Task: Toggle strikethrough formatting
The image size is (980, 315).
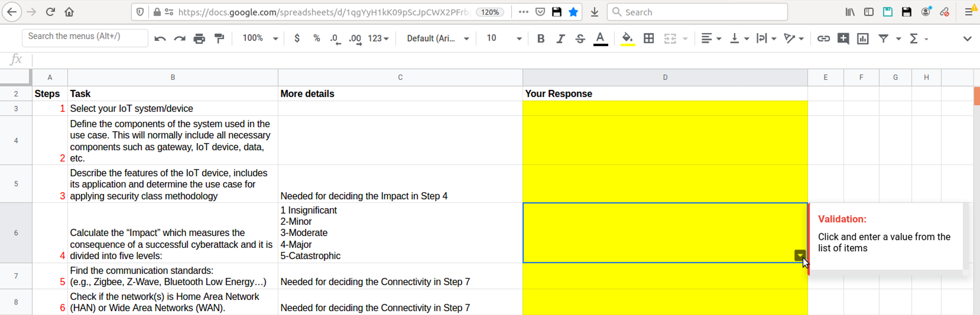Action: click(580, 38)
